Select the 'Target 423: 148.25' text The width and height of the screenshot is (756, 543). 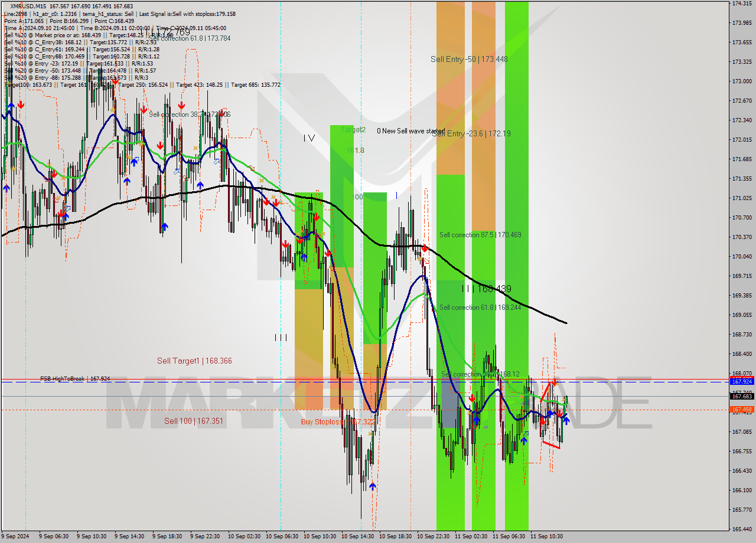[200, 84]
